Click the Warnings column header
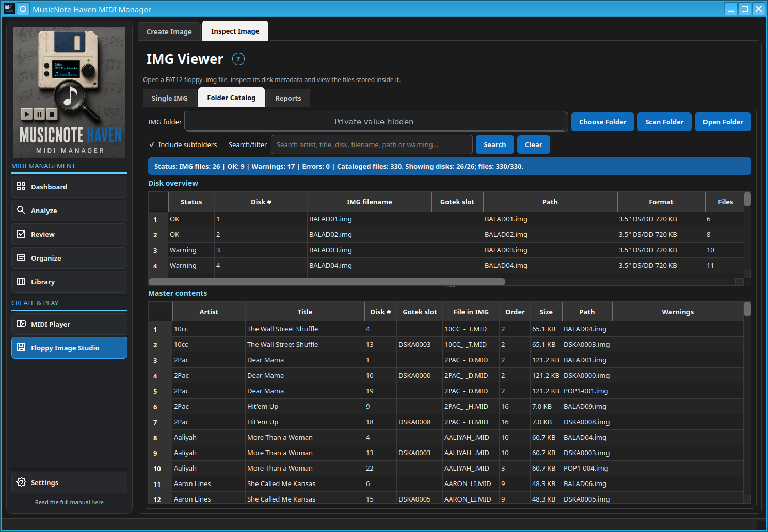The image size is (768, 532). point(678,312)
